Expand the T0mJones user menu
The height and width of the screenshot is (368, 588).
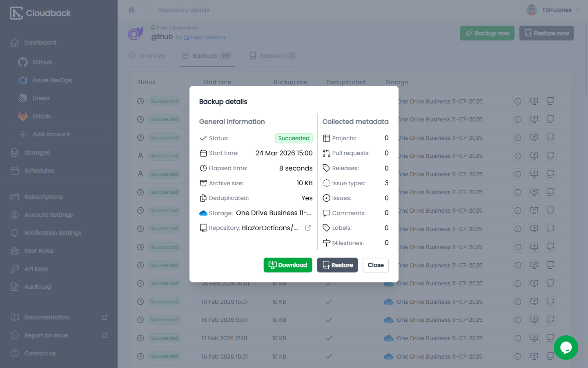(553, 10)
